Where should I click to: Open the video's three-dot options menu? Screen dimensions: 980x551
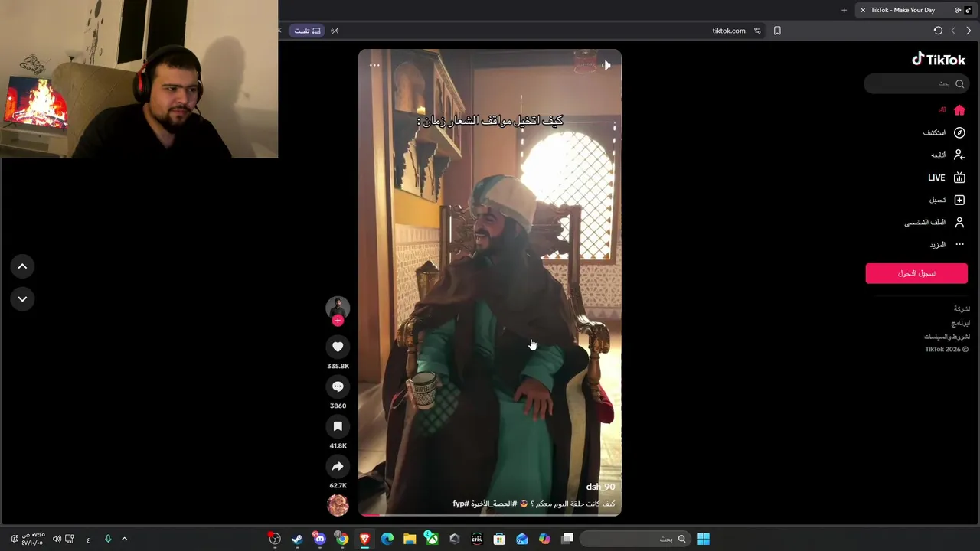point(374,66)
